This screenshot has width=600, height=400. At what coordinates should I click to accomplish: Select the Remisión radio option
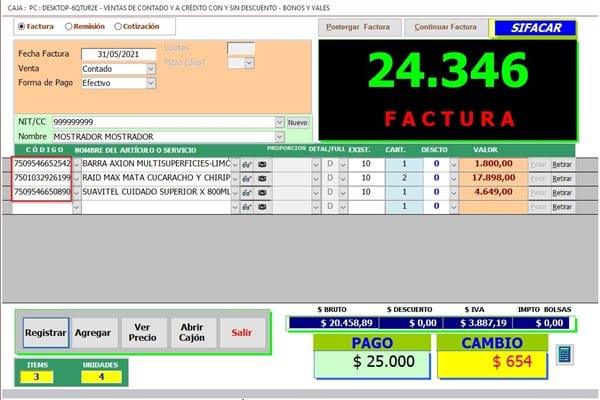(68, 26)
